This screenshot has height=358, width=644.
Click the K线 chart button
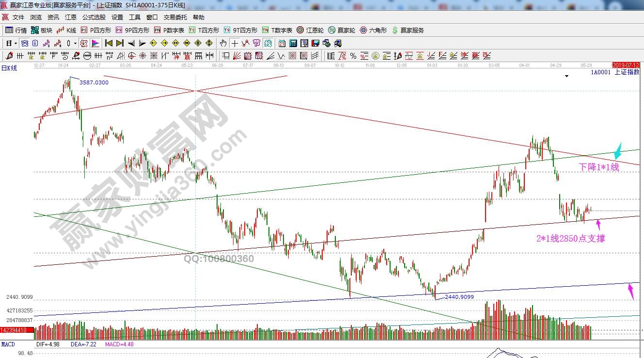pos(66,30)
